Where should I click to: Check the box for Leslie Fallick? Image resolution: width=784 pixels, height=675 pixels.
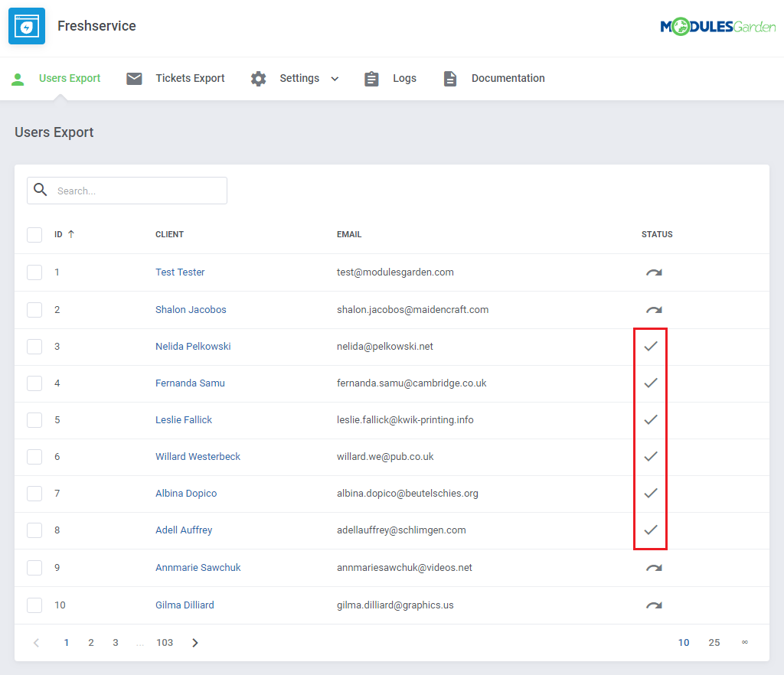[x=34, y=419]
